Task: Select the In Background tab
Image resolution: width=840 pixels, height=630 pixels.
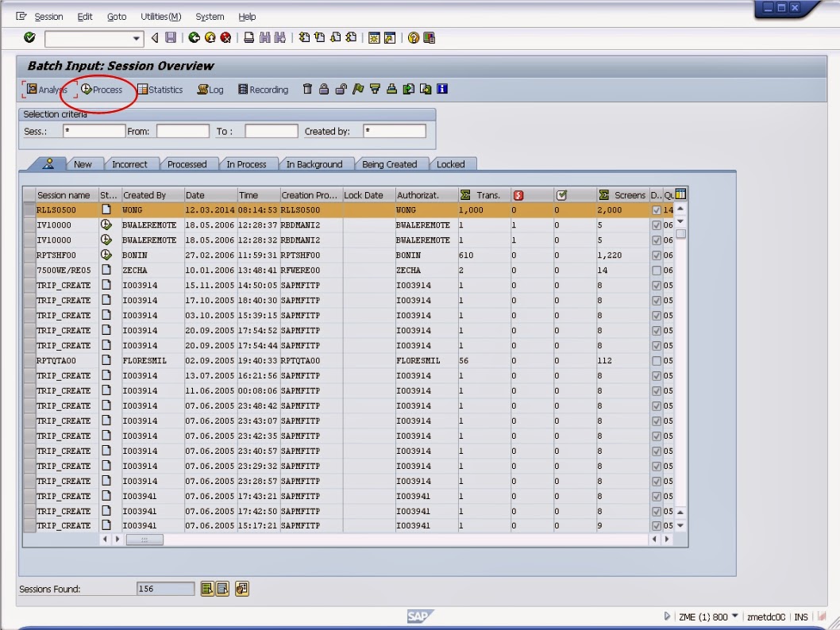Action: (315, 164)
